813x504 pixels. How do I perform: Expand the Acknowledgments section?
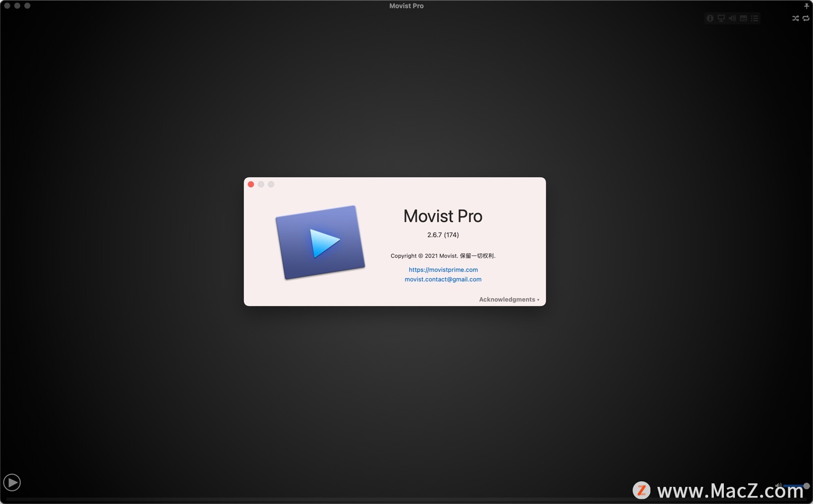click(x=507, y=299)
